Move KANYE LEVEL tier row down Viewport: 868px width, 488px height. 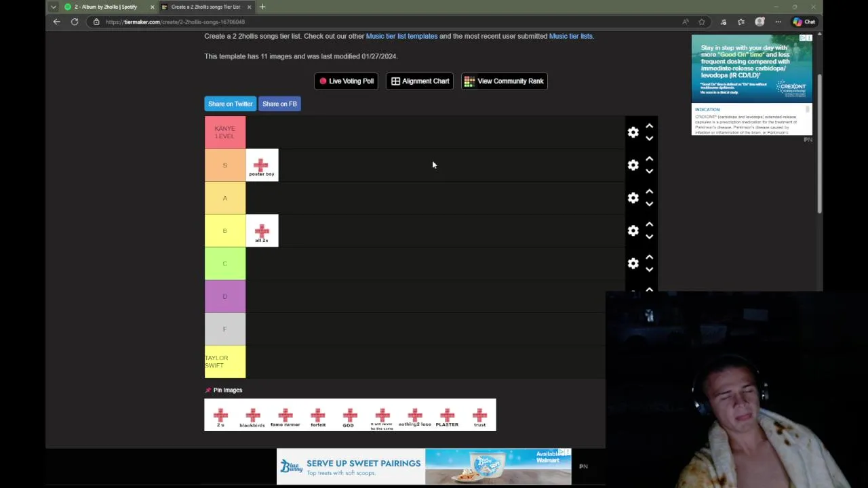click(x=649, y=138)
